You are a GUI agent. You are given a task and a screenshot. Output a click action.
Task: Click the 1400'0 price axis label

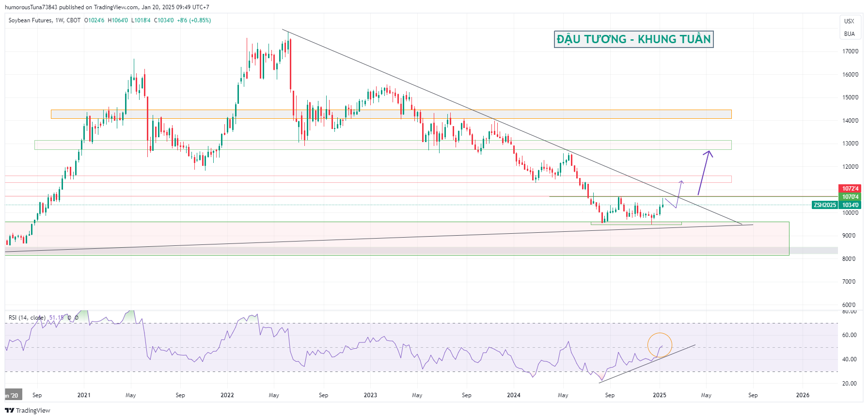[850, 121]
